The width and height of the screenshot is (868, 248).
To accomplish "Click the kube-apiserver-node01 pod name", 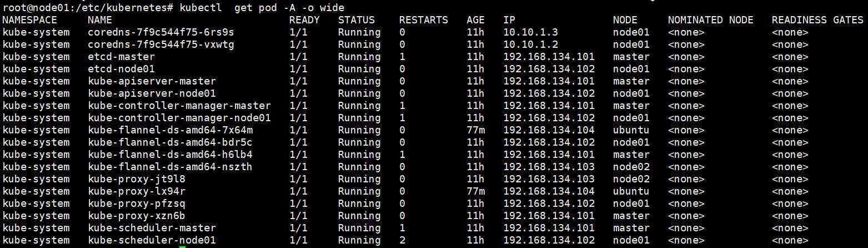I will (152, 93).
